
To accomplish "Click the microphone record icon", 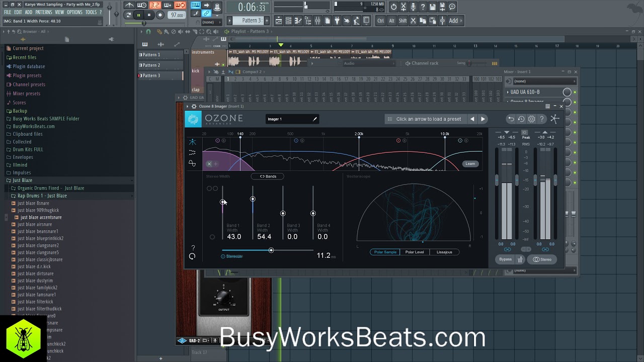I will point(413,7).
